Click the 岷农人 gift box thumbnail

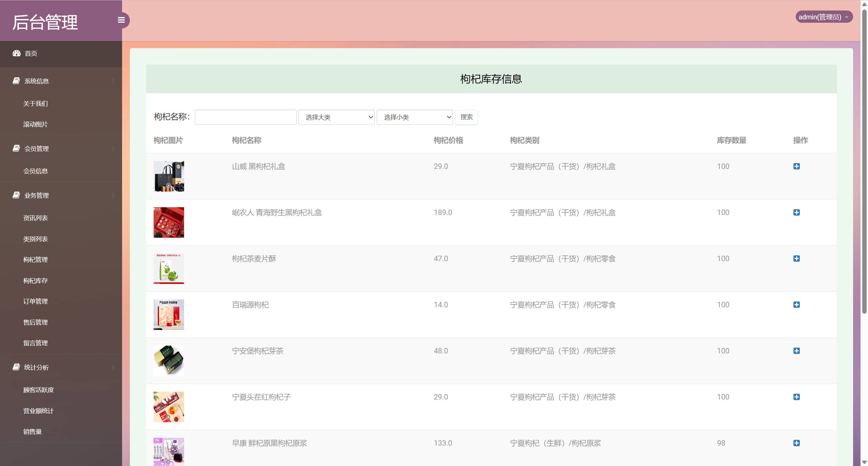[x=169, y=222]
